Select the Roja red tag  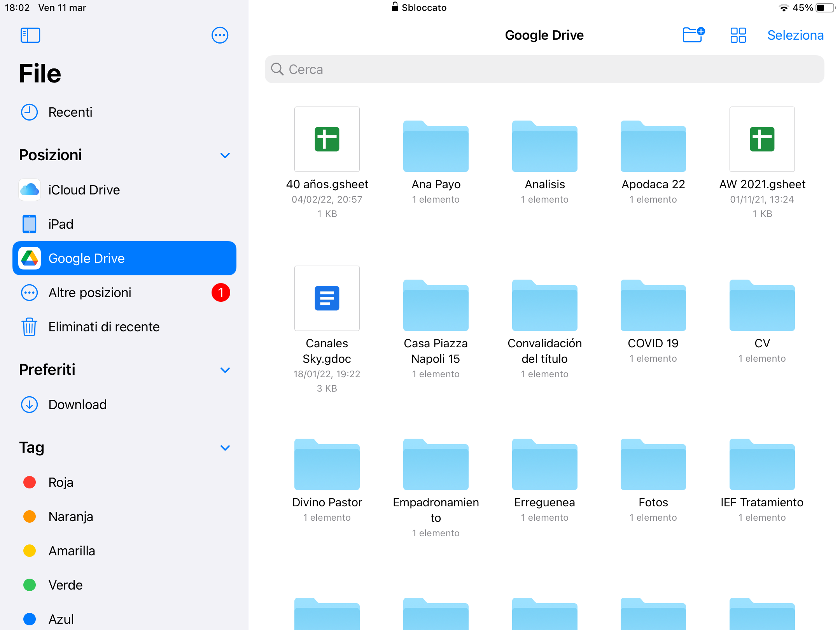pos(61,482)
